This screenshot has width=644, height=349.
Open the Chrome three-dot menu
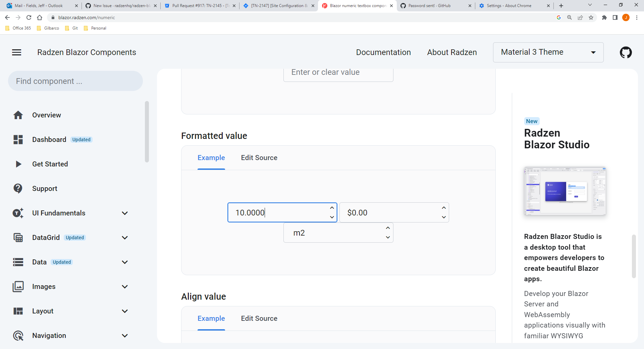pos(637,17)
